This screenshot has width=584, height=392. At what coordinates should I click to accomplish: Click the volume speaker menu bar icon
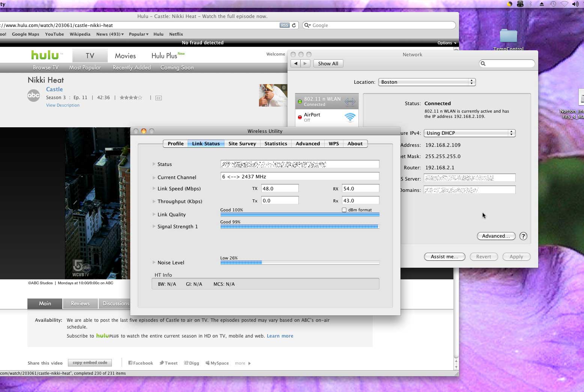point(575,4)
